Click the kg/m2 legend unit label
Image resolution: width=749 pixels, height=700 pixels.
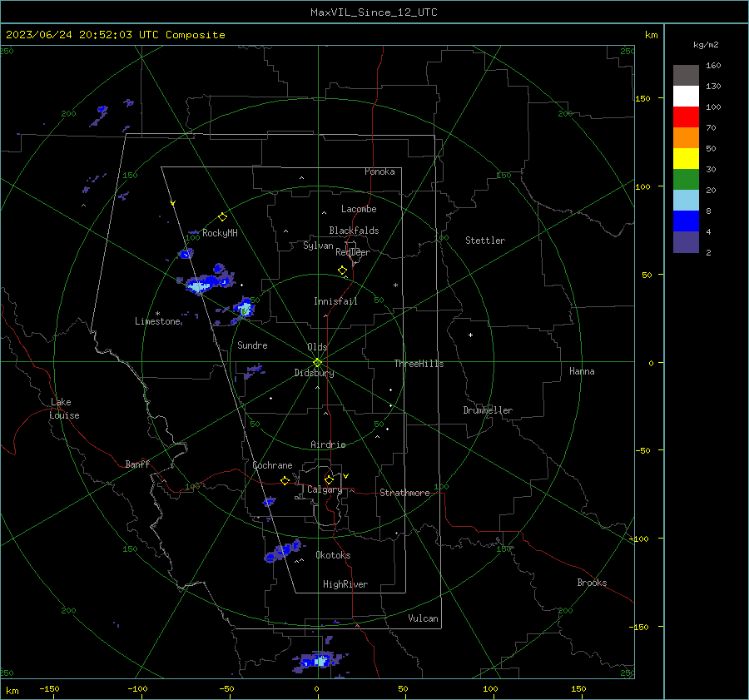(706, 45)
